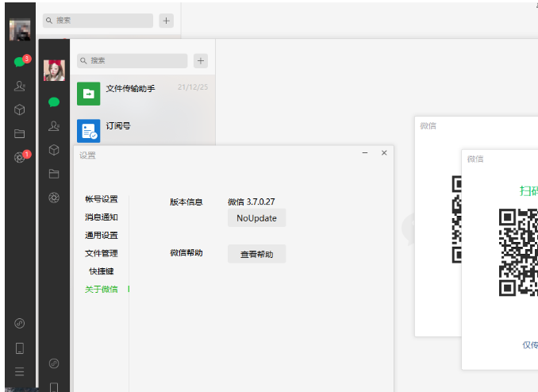Viewport: 538px width, 392px height.
Task: Click 微信 3.7.0.27 version text
Action: (x=252, y=202)
